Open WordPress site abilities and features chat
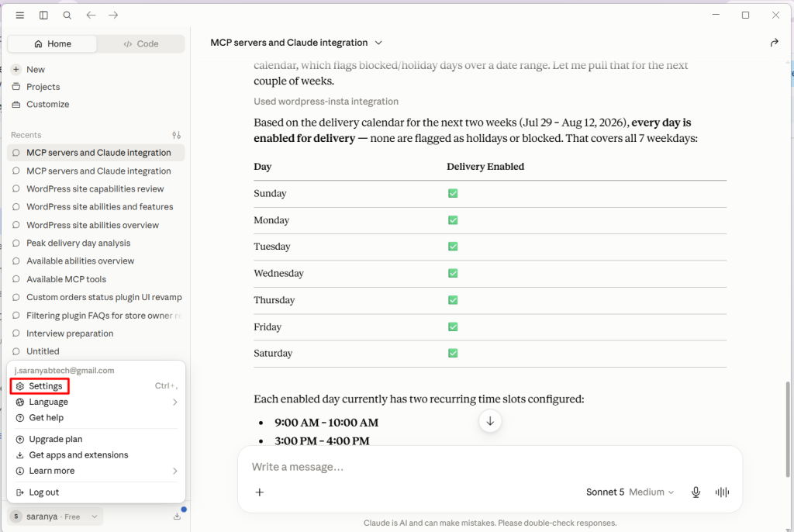The image size is (794, 532). pyautogui.click(x=96, y=207)
